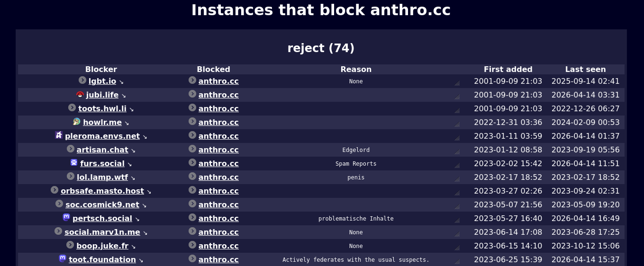Click the pleroma.envs.net favicon icon

(x=59, y=136)
